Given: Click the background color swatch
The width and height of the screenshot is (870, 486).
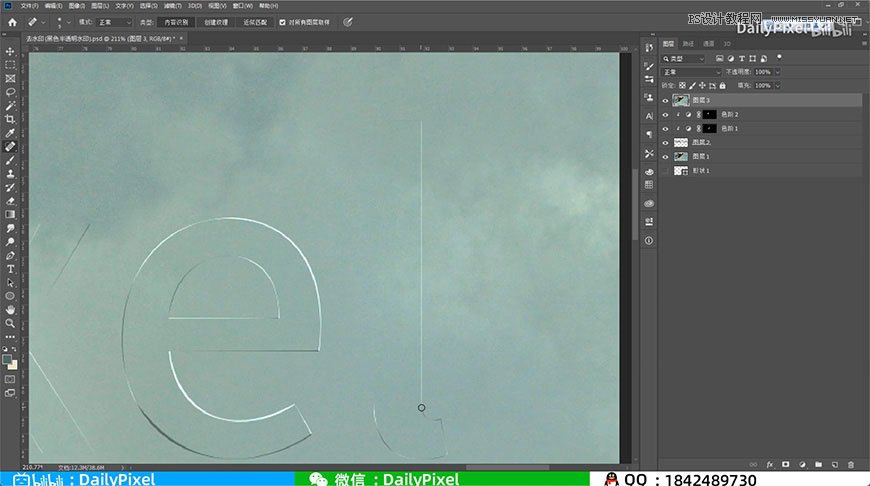Looking at the screenshot, I should (x=13, y=365).
